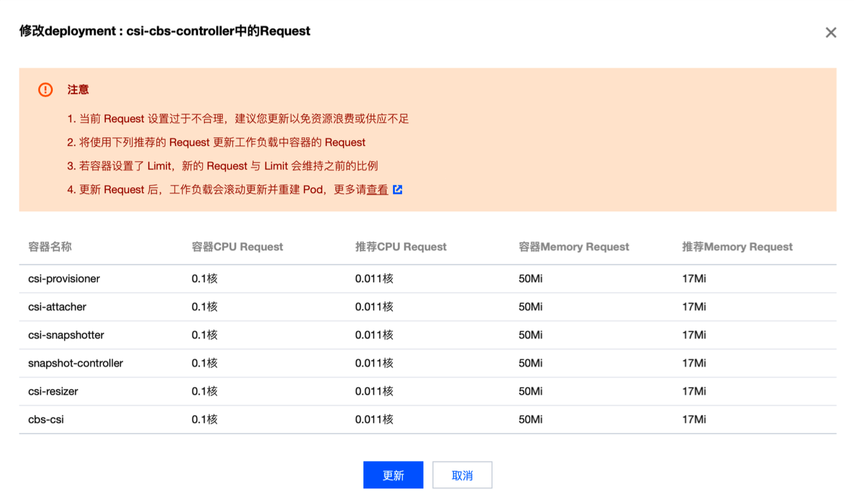Close the Request modification dialog
The image size is (854, 504).
[830, 33]
